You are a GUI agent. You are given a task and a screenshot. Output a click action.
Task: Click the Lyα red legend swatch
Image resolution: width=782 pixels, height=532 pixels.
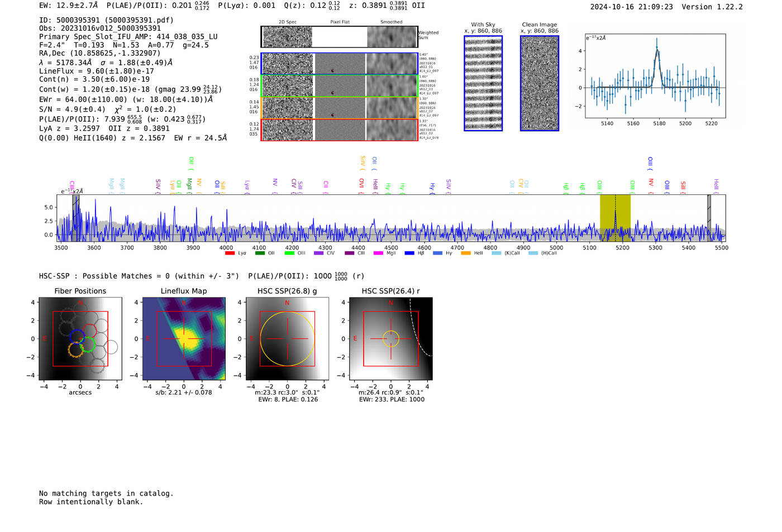[230, 253]
